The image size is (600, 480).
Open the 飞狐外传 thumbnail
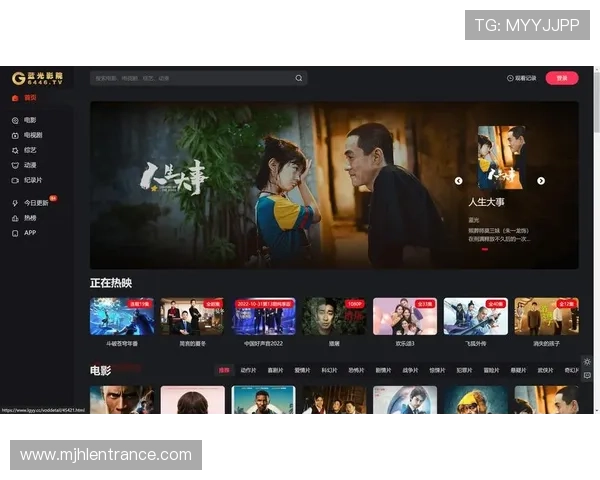click(x=476, y=317)
